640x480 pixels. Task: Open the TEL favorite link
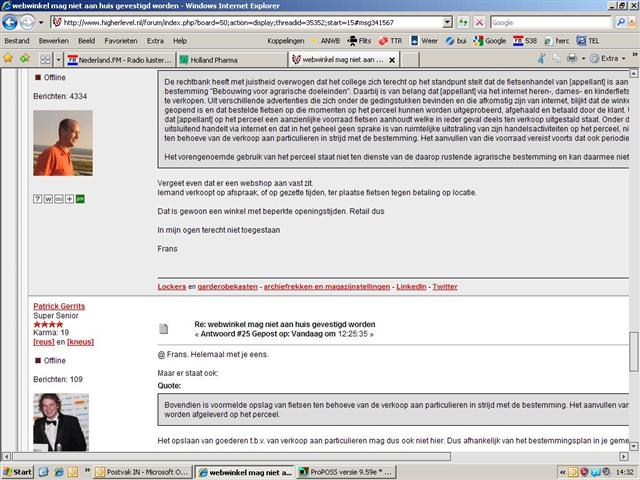pyautogui.click(x=588, y=41)
